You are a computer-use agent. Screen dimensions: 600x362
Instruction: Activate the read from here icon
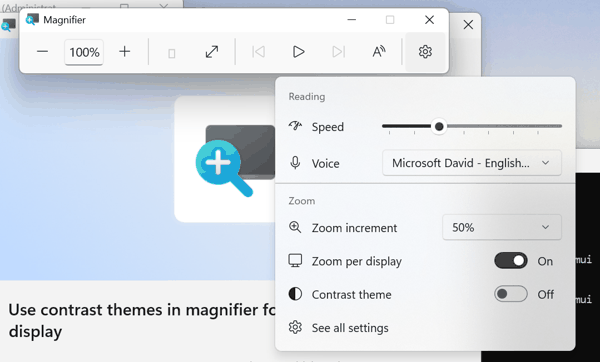(x=379, y=52)
